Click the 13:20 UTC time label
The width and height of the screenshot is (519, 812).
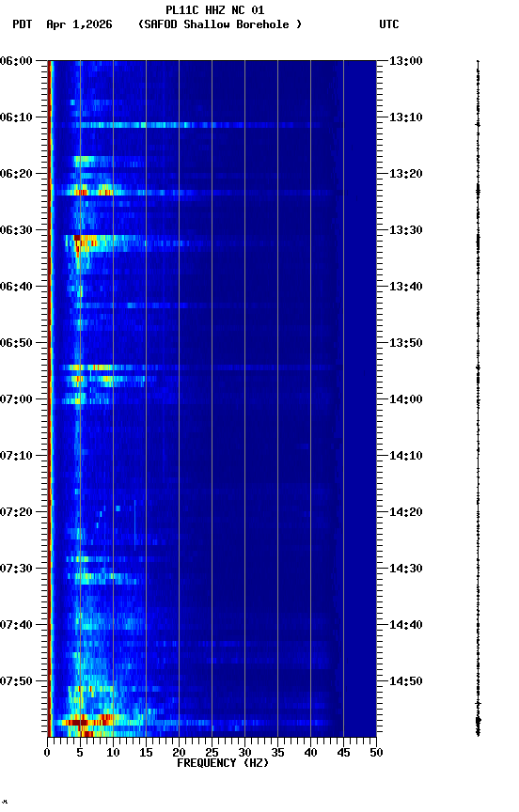[x=406, y=174]
